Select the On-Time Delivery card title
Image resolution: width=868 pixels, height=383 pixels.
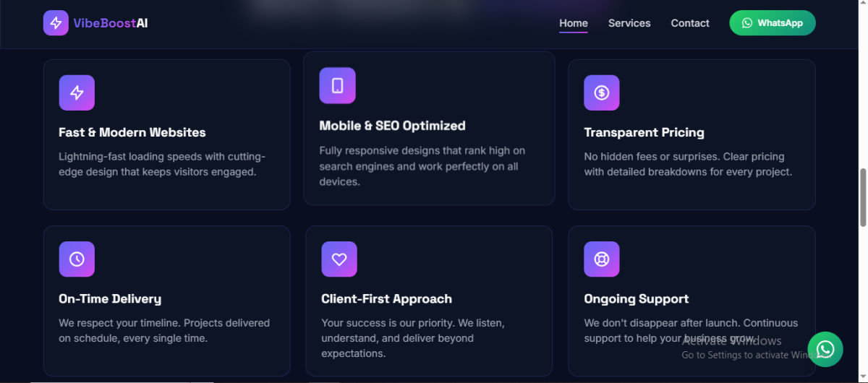click(x=110, y=298)
